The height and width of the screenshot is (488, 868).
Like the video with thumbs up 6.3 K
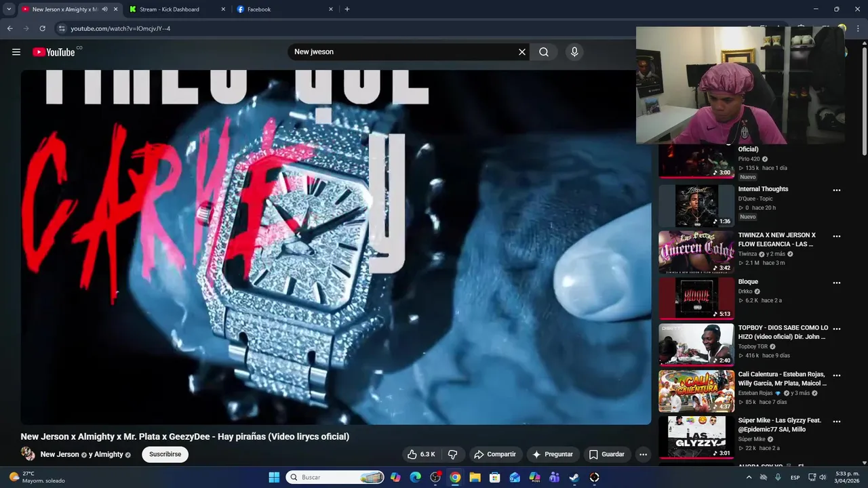[x=421, y=454]
